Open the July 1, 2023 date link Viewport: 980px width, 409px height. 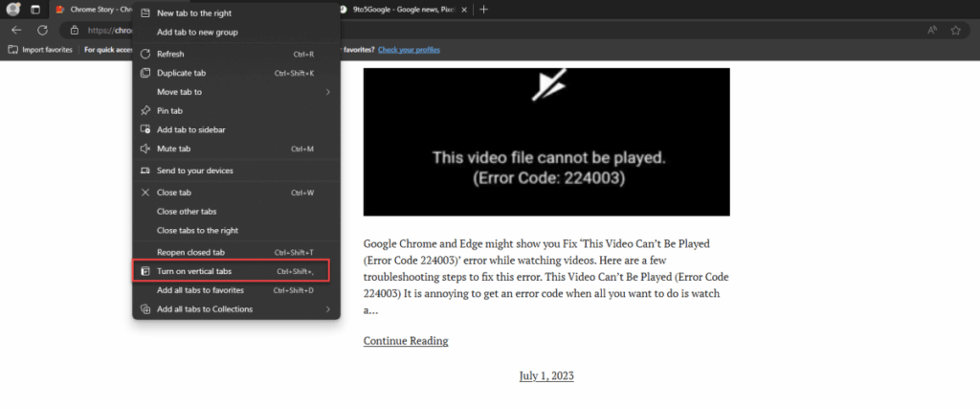point(546,375)
